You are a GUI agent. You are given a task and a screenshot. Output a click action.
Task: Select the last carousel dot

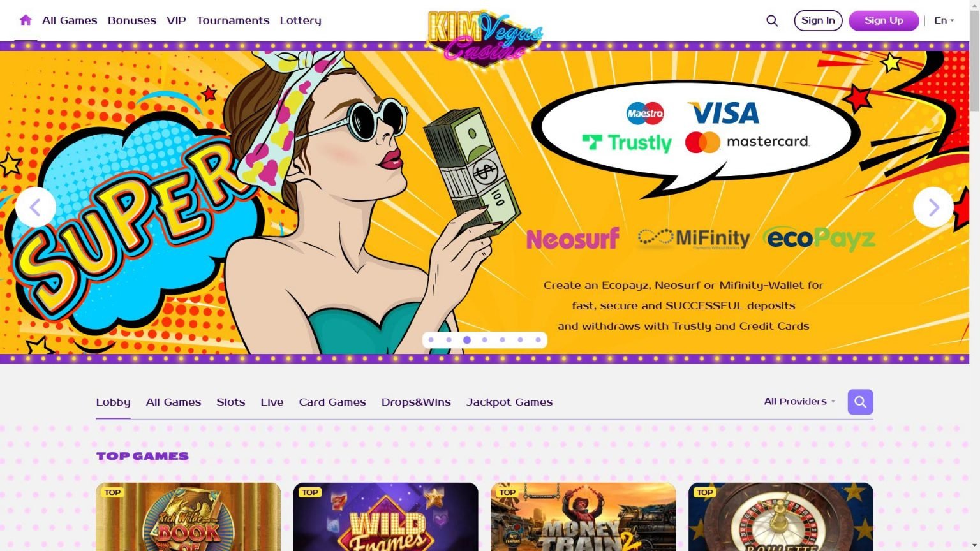(x=538, y=340)
